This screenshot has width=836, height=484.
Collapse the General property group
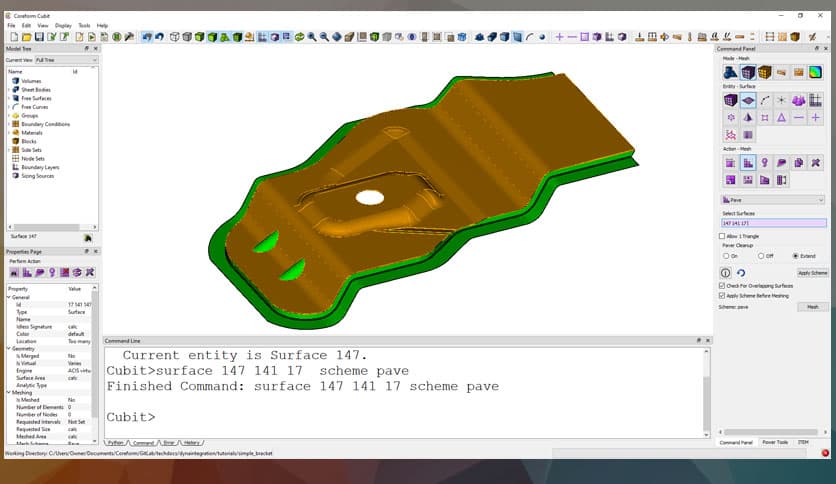pos(9,297)
